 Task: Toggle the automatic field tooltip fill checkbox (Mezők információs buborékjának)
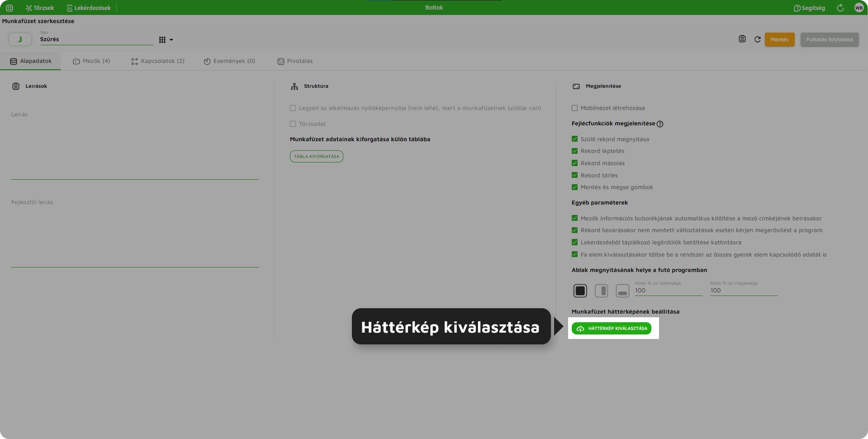[x=574, y=218]
